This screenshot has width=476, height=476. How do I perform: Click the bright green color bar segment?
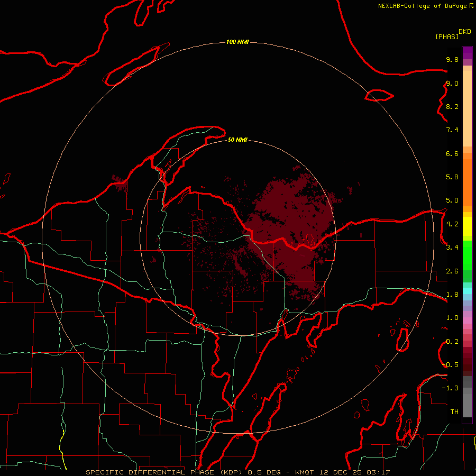[467, 255]
